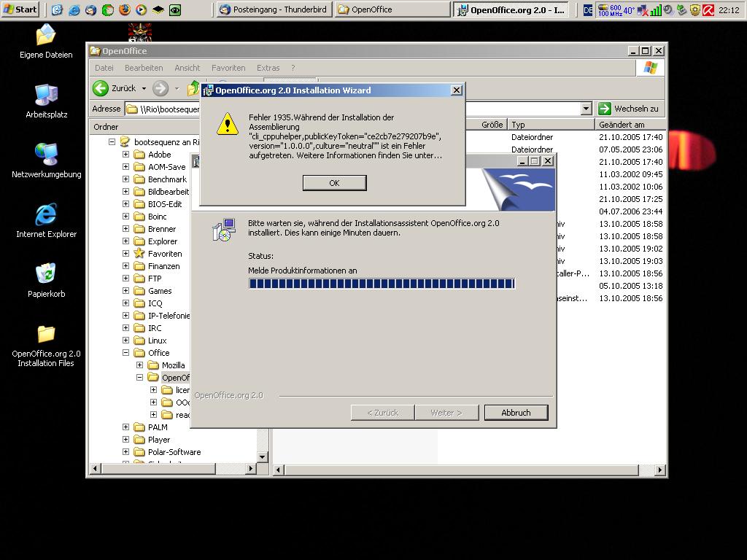Click the green round quick launch icon
The width and height of the screenshot is (747, 560).
108,9
